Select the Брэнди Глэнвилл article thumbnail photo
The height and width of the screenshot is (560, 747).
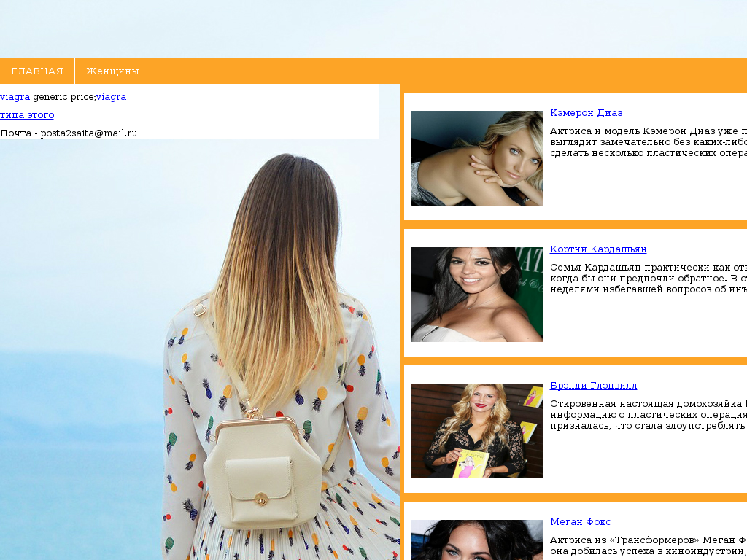[x=476, y=431]
